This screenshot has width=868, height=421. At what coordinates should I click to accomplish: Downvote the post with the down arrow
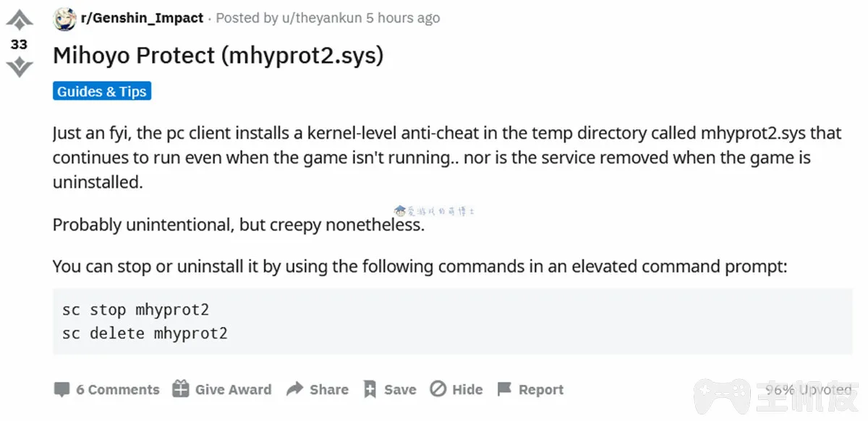click(x=19, y=67)
